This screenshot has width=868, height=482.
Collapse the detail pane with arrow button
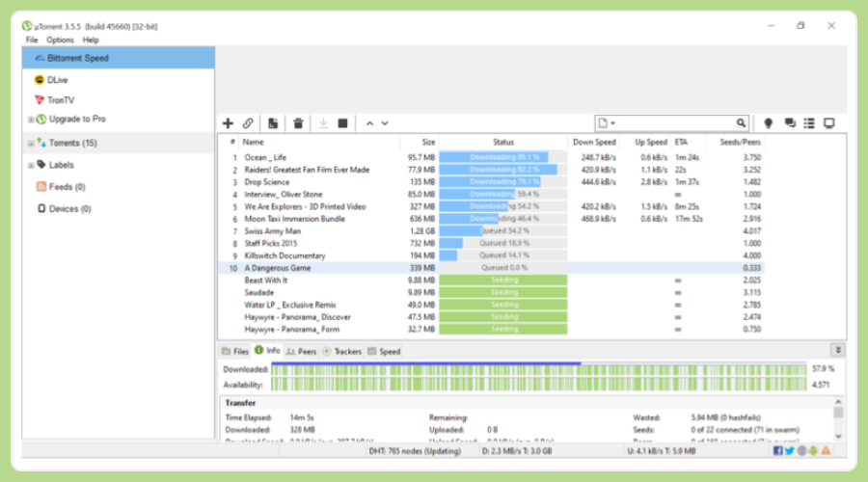pyautogui.click(x=837, y=350)
